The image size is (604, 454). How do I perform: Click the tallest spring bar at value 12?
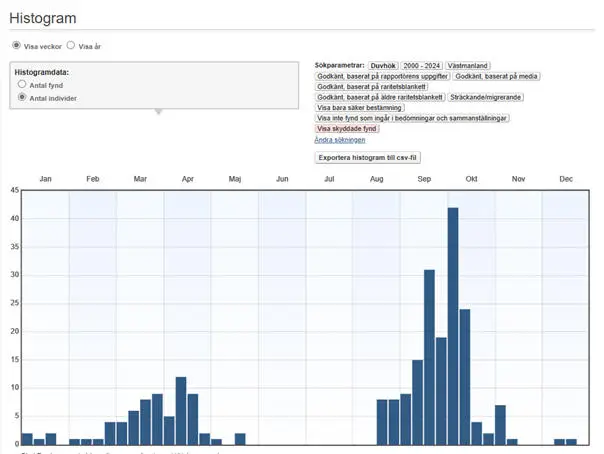coord(181,410)
